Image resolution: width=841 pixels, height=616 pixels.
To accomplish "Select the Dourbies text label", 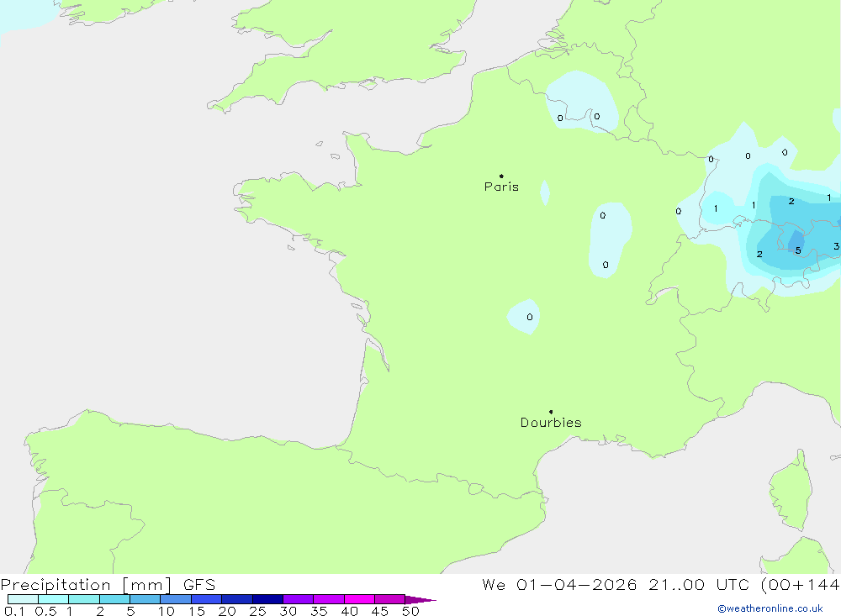I will [x=551, y=423].
